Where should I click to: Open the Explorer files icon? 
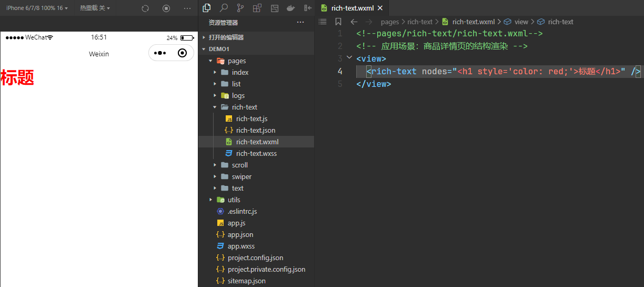[207, 8]
